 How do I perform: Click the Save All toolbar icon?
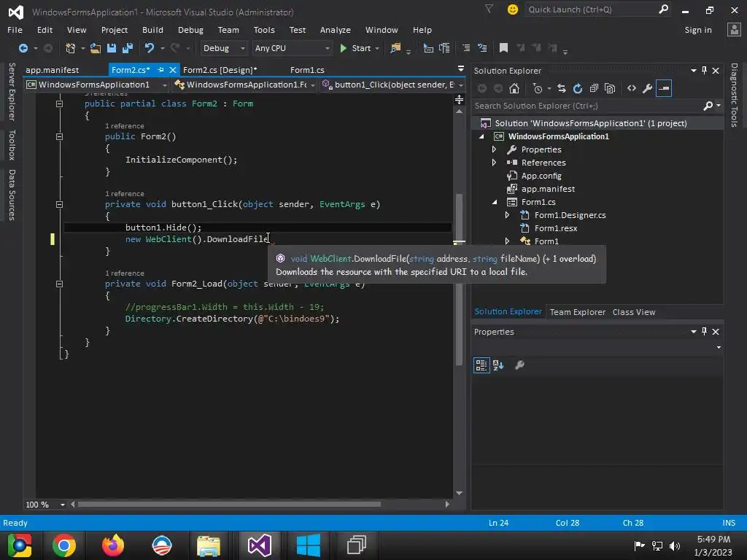tap(128, 48)
